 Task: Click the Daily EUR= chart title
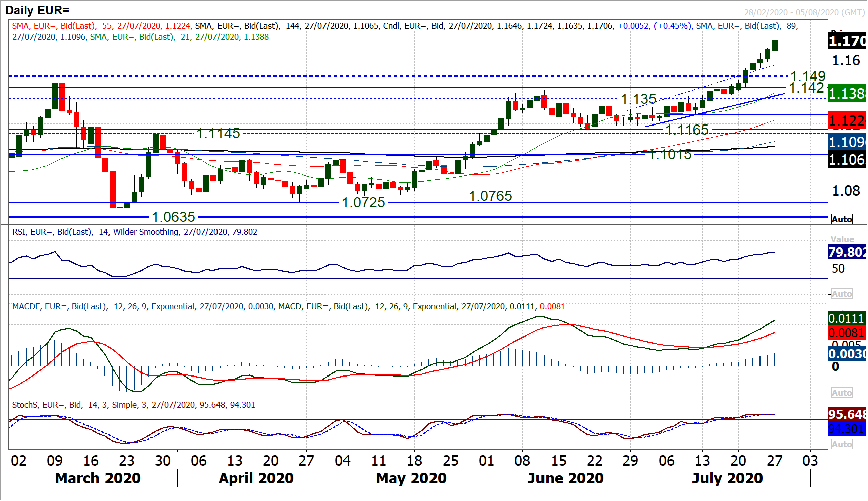click(x=37, y=10)
